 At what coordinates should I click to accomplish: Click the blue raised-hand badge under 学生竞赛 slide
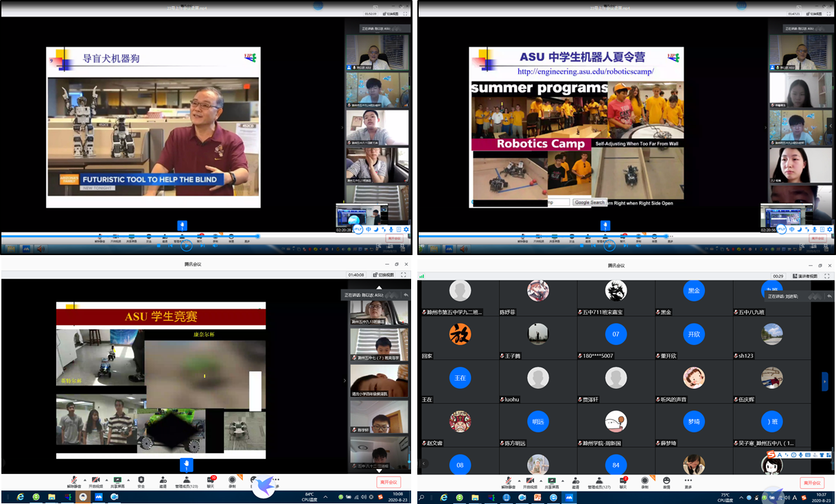click(x=187, y=464)
